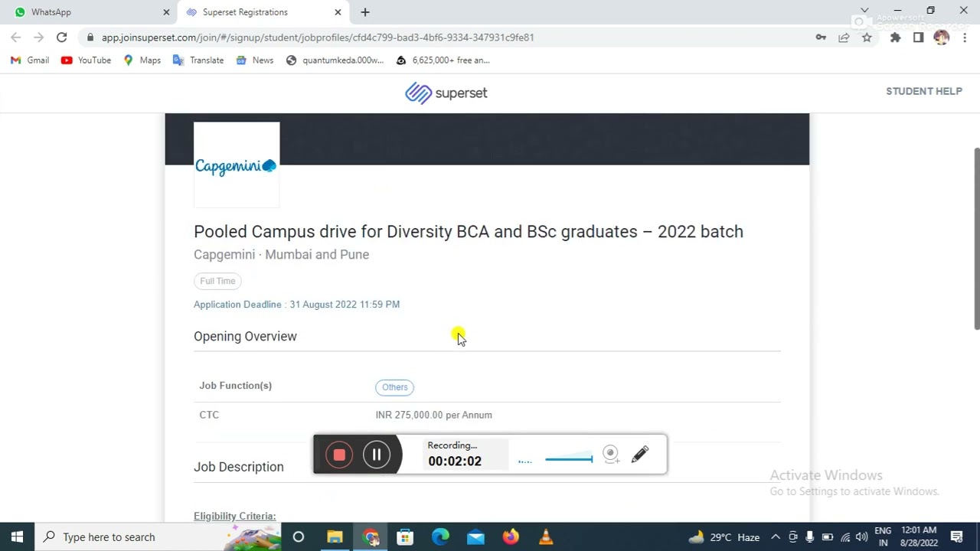
Task: Bookmark this page with the star
Action: click(x=867, y=37)
